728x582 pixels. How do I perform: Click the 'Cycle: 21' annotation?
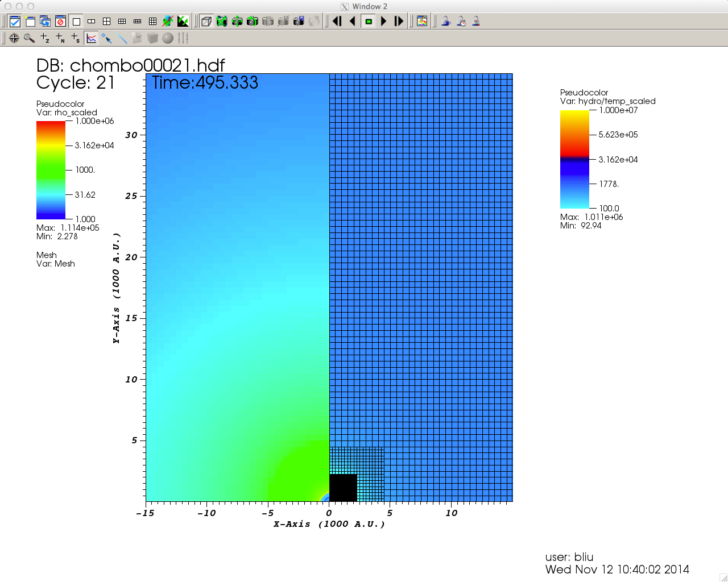75,82
